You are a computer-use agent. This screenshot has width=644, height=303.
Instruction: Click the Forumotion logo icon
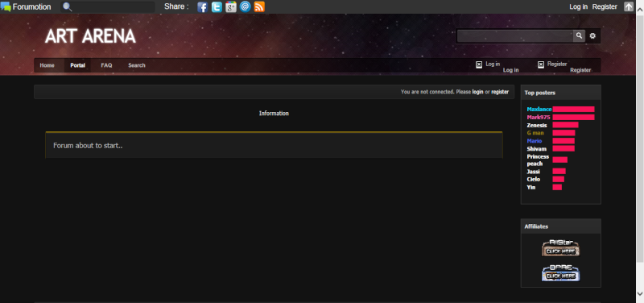tap(6, 6)
